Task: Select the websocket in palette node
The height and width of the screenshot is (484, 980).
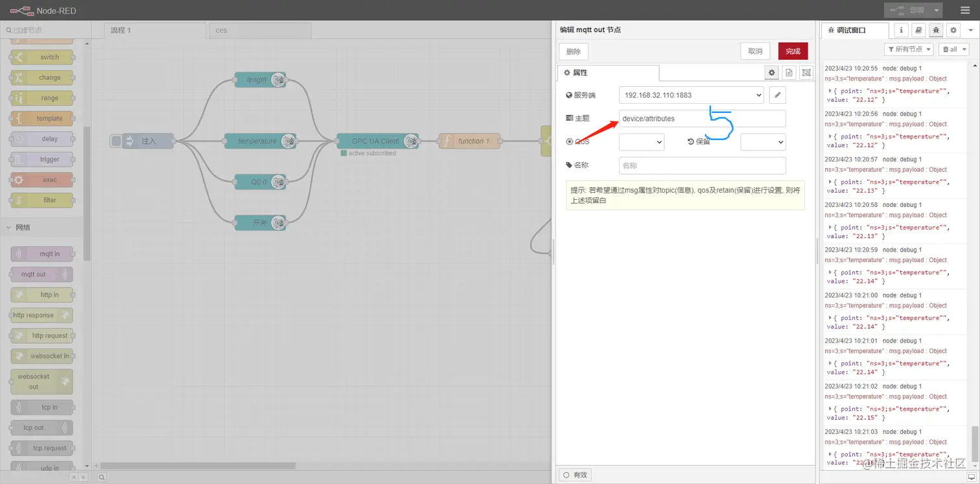Action: 41,356
